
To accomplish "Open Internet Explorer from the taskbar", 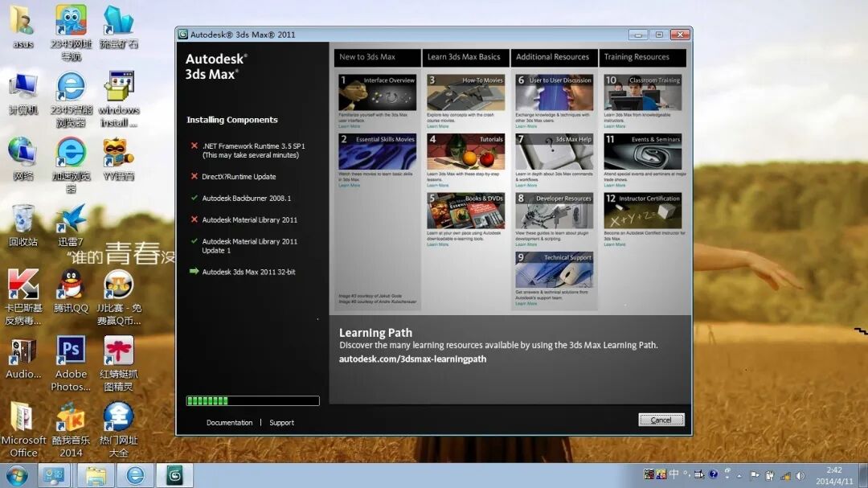I will tap(135, 475).
